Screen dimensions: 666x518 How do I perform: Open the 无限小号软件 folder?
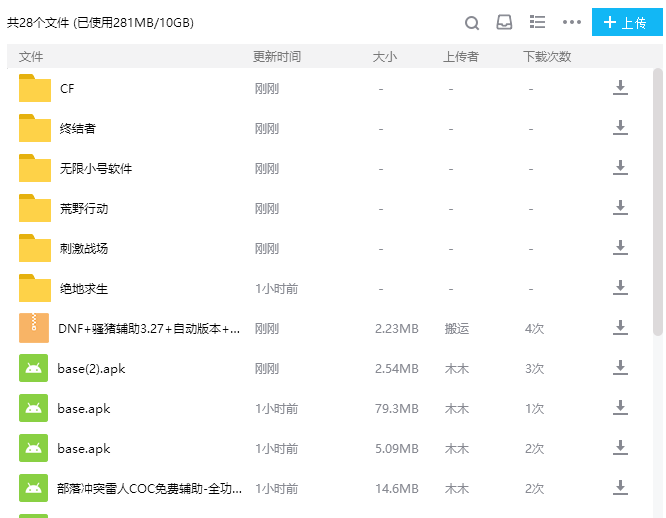click(95, 168)
